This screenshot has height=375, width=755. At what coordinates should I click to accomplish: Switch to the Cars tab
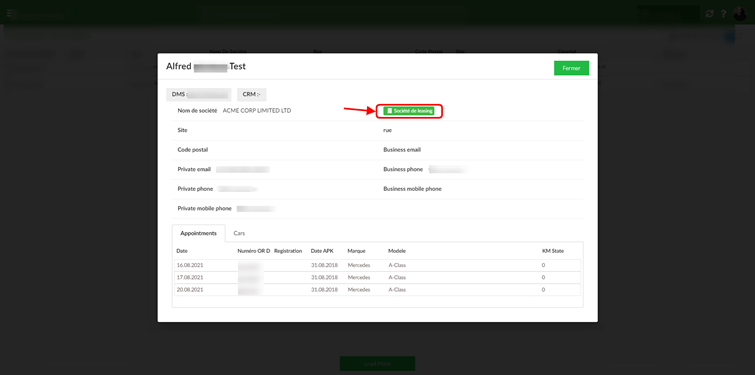[239, 233]
